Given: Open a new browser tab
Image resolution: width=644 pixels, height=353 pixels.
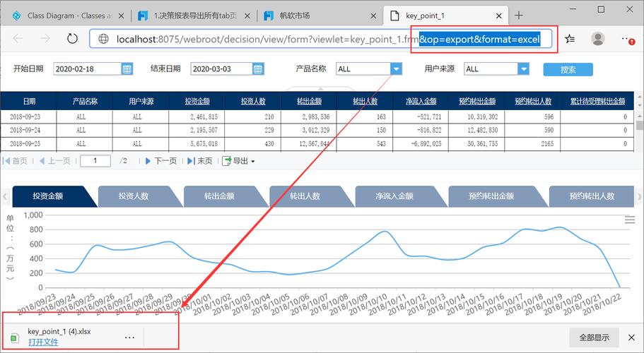Looking at the screenshot, I should (x=519, y=16).
